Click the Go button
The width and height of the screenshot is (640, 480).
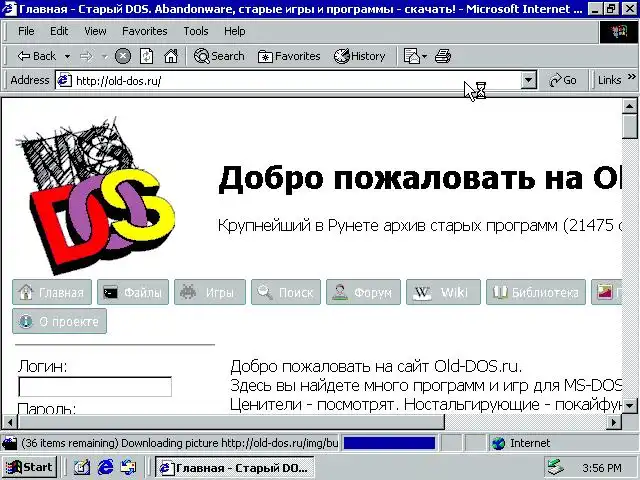[562, 80]
